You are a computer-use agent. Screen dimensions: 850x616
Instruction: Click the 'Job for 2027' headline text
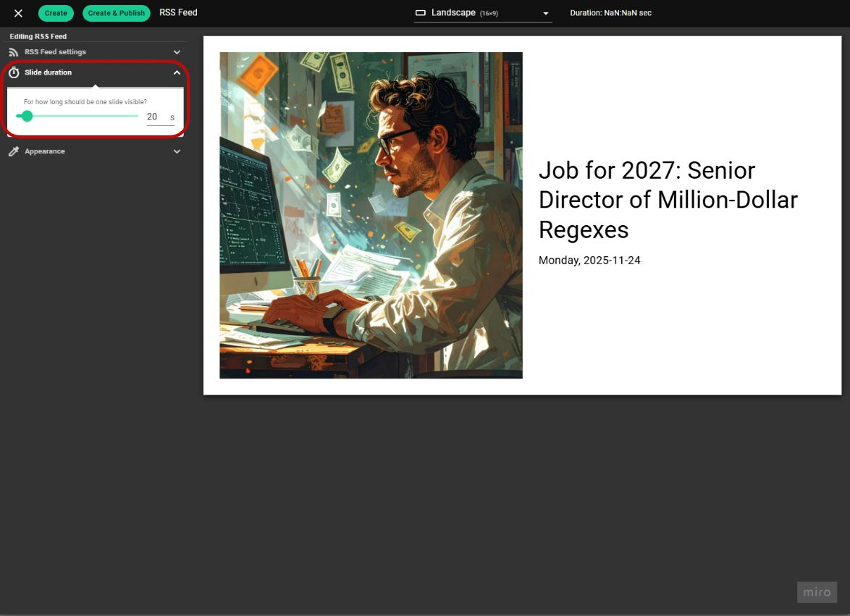pos(668,200)
